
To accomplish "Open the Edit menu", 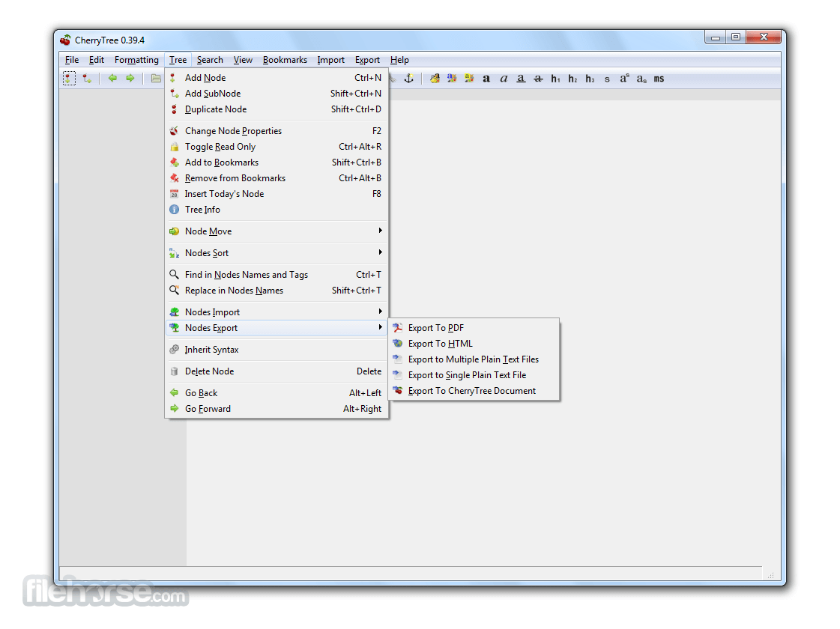I will point(97,60).
